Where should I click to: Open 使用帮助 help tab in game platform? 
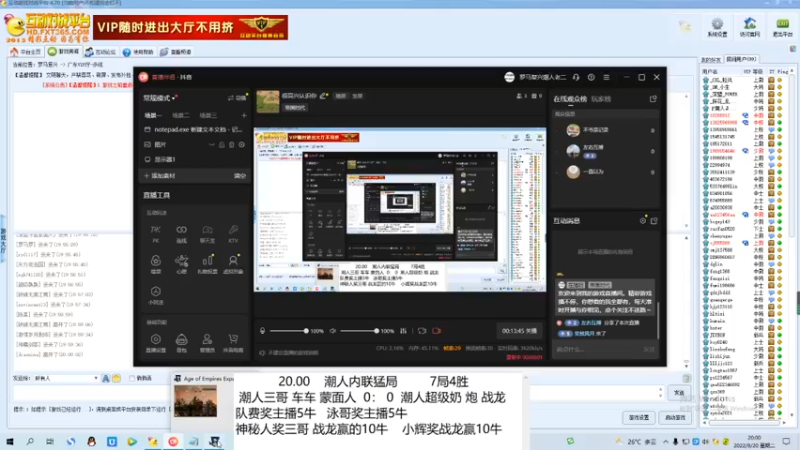(x=138, y=52)
